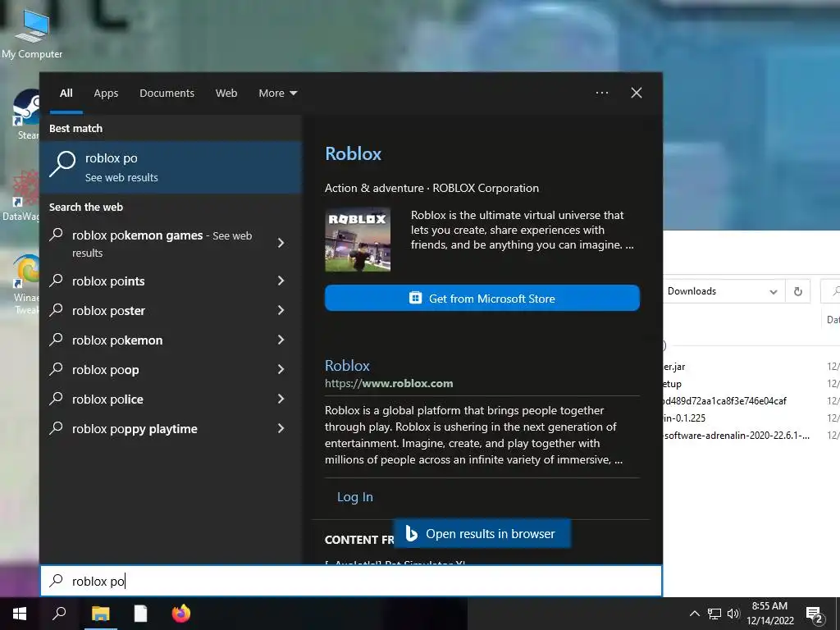Open the blank document icon in taskbar
The height and width of the screenshot is (630, 840).
click(x=140, y=614)
